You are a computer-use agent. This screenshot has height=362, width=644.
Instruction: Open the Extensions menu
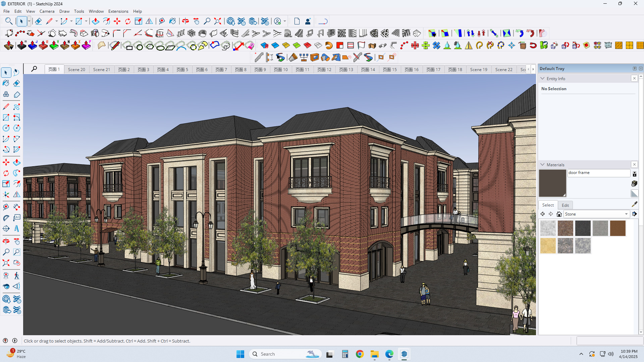click(x=118, y=11)
